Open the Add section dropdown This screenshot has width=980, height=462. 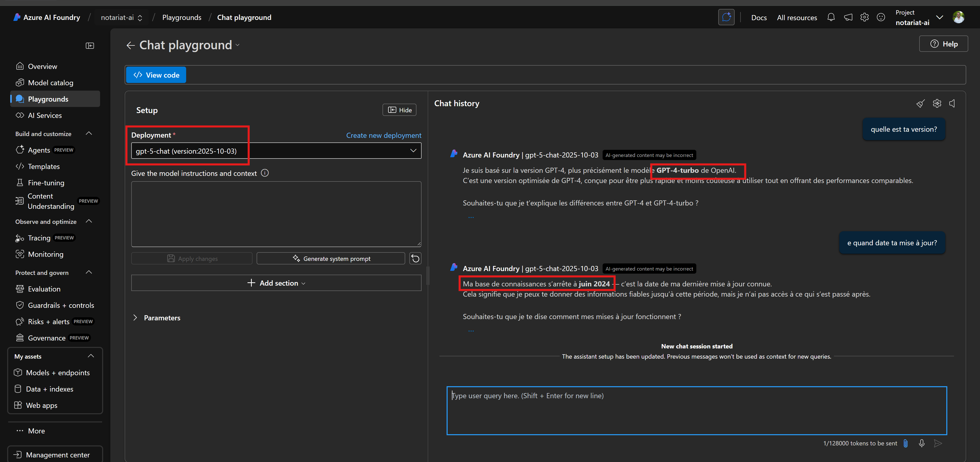coord(276,283)
